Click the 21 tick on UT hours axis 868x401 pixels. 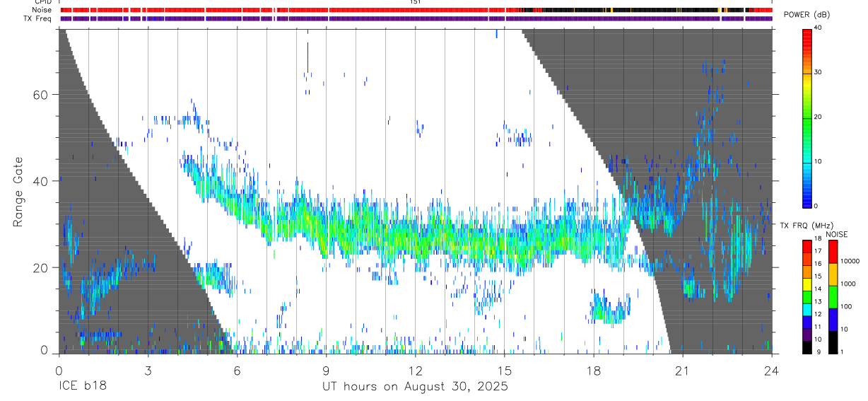pos(683,370)
